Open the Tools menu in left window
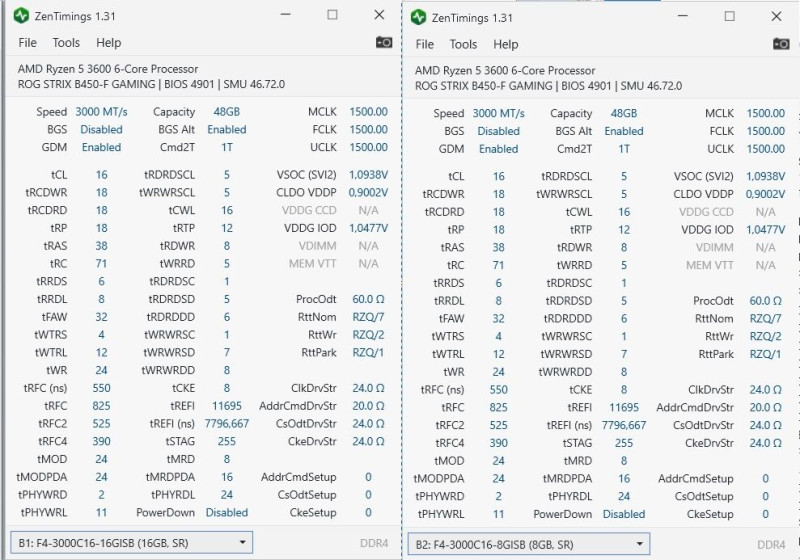Screen dimensions: 800x560 pyautogui.click(x=66, y=43)
